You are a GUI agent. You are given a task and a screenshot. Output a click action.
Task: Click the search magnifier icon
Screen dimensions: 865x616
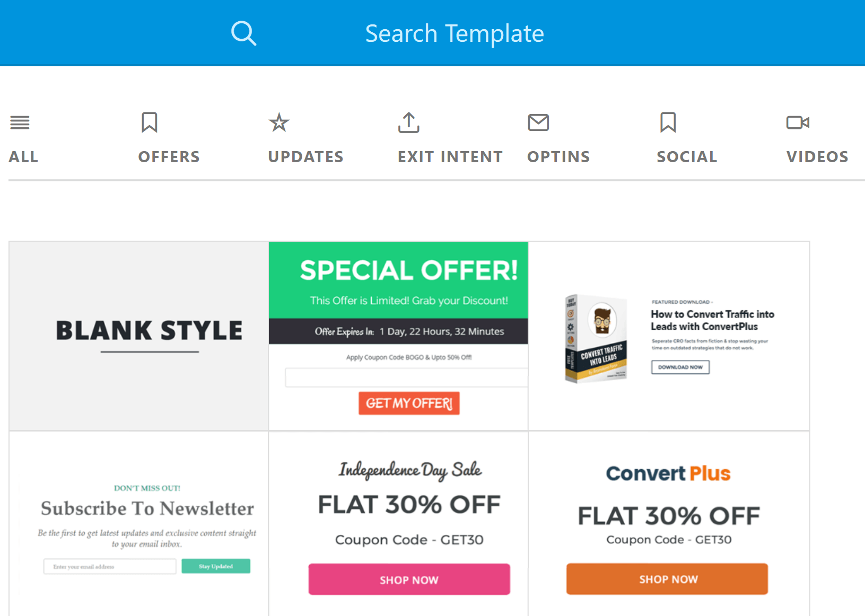click(243, 33)
